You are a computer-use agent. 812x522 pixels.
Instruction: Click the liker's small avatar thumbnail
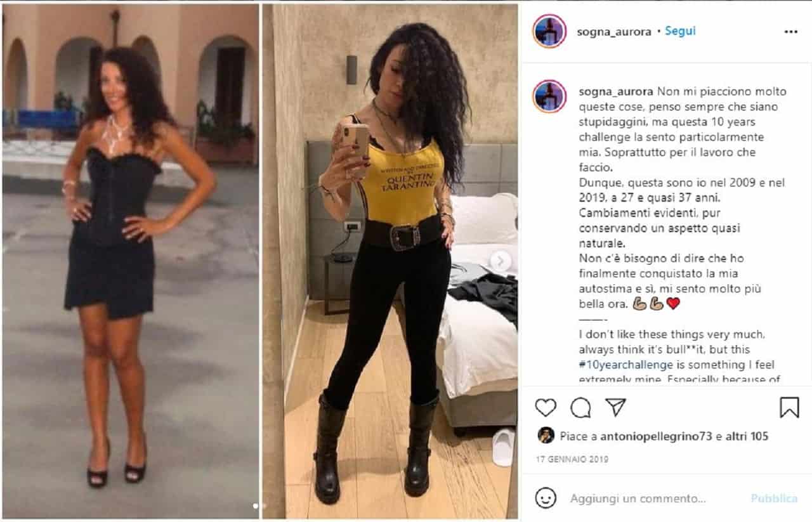pyautogui.click(x=546, y=436)
